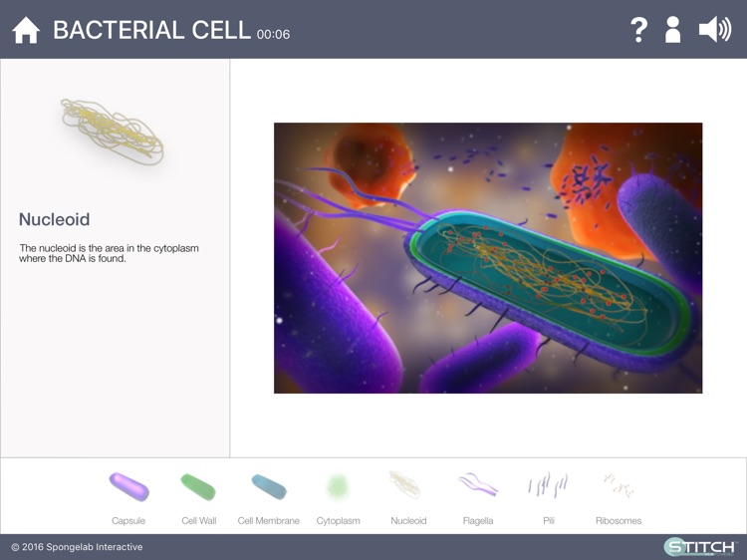
Task: Click the Capsule text label
Action: (128, 521)
